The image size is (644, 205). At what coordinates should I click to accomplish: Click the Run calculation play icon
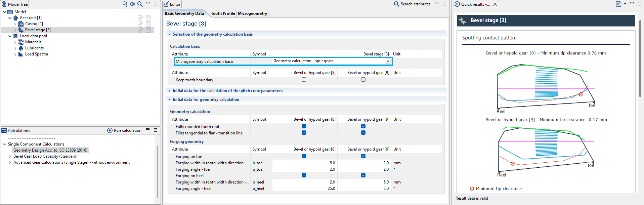coord(110,130)
